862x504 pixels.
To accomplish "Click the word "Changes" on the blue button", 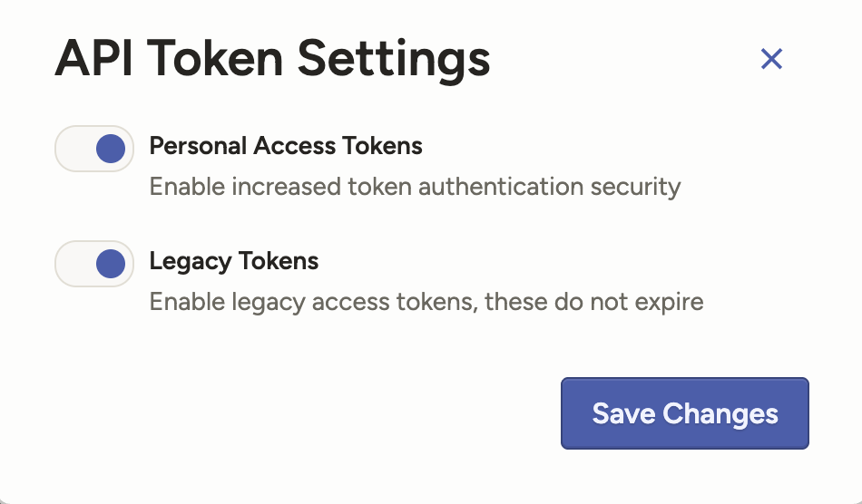I will point(720,414).
